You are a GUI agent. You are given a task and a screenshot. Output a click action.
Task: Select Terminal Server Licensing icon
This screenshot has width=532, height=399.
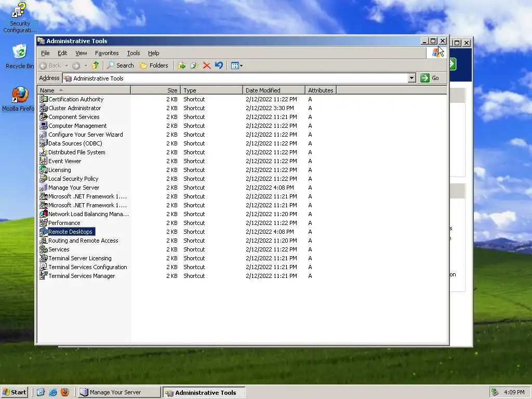[x=44, y=258]
